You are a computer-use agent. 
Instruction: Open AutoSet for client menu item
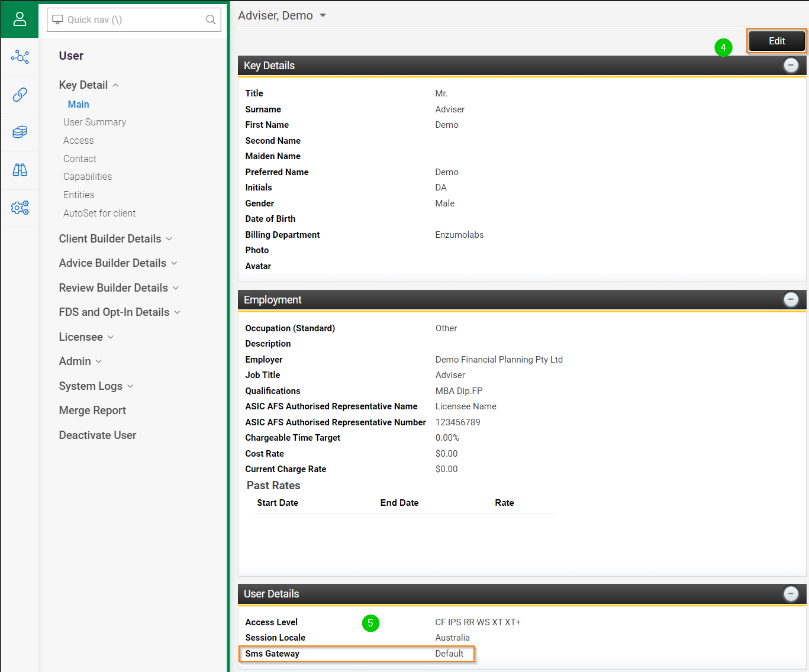click(x=99, y=213)
